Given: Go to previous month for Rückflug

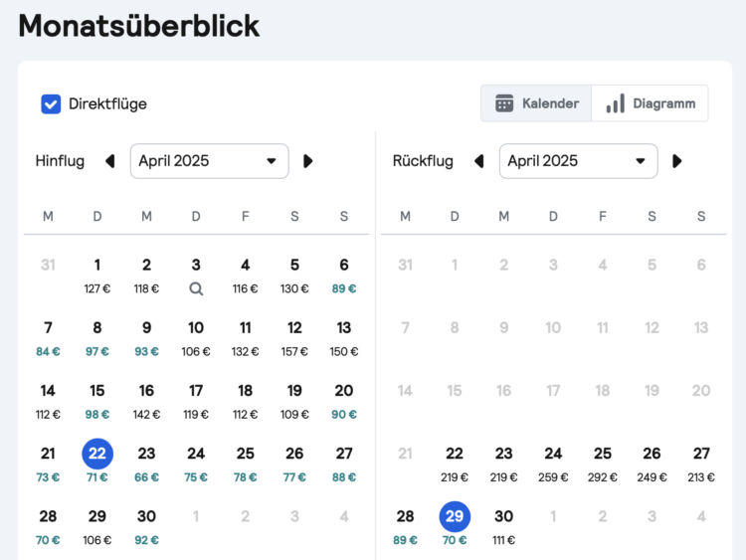Looking at the screenshot, I should (x=479, y=161).
